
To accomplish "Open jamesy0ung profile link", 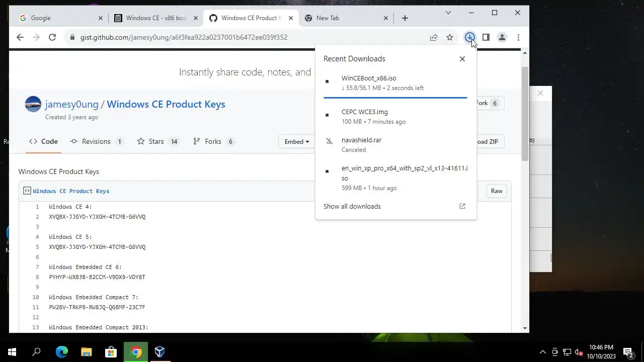I will (x=71, y=104).
